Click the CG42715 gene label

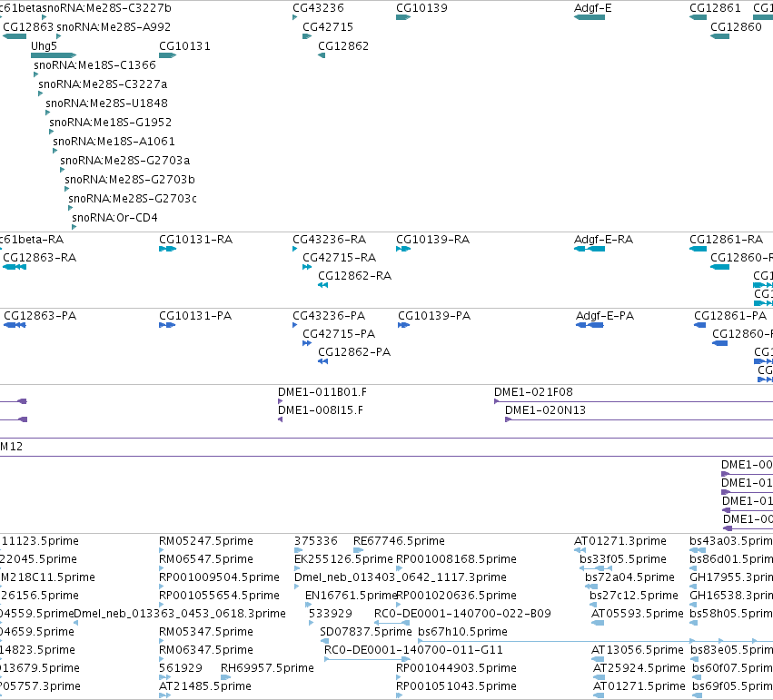pyautogui.click(x=328, y=27)
